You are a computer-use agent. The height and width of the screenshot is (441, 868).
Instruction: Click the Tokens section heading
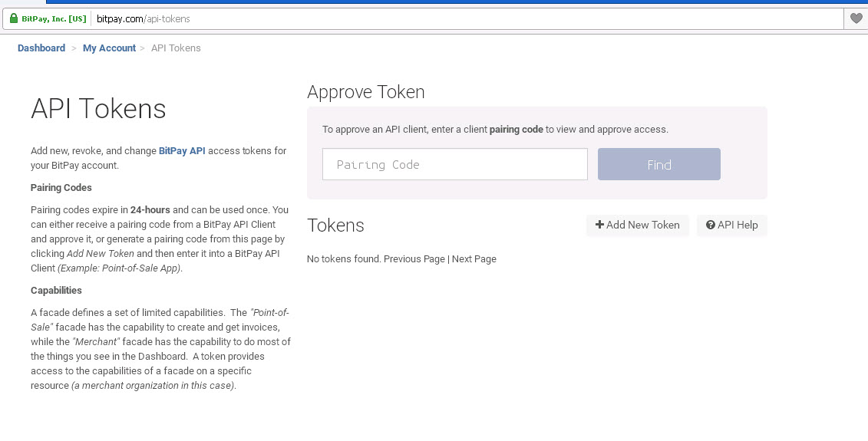(x=335, y=225)
